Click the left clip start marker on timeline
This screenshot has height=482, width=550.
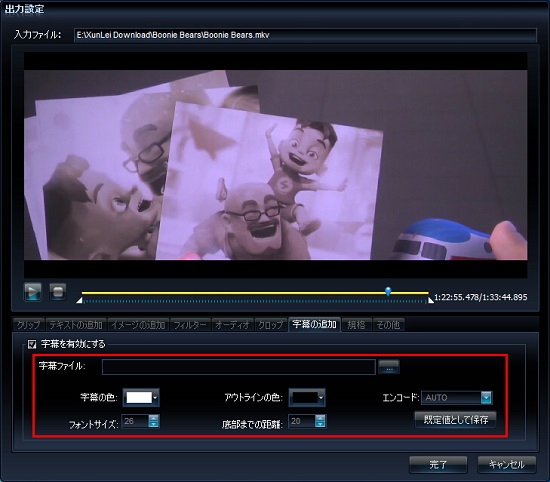tap(80, 300)
